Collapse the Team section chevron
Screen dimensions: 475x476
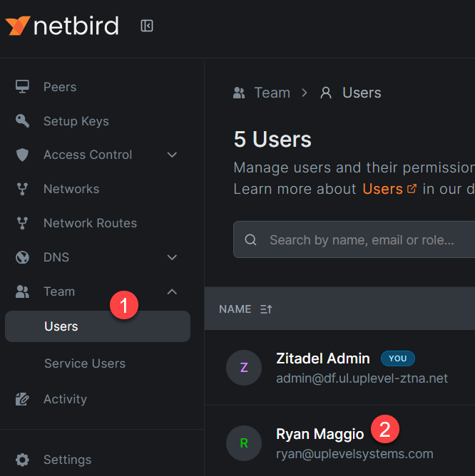(172, 291)
